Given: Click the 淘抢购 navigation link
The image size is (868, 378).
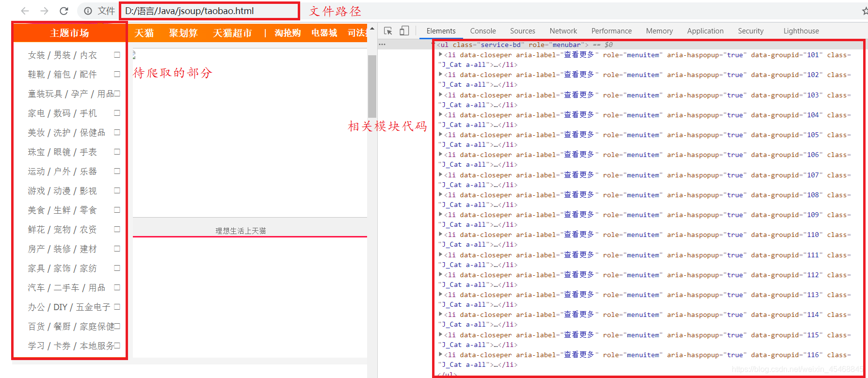Looking at the screenshot, I should click(288, 33).
